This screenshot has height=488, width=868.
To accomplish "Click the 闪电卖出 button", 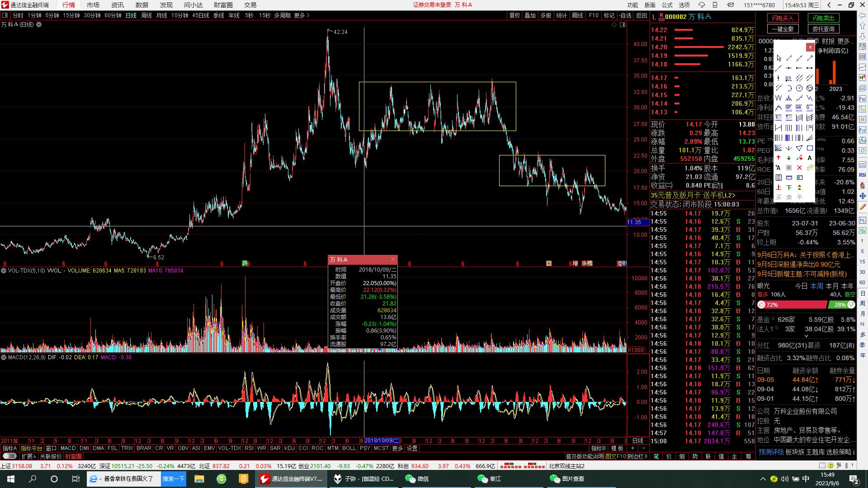I will coord(823,18).
